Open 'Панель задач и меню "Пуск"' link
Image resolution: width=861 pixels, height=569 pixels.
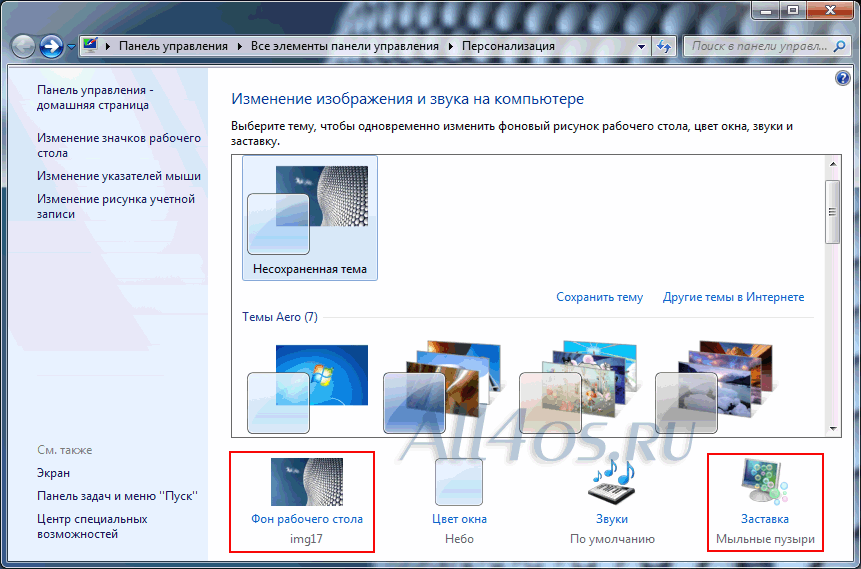(x=118, y=496)
